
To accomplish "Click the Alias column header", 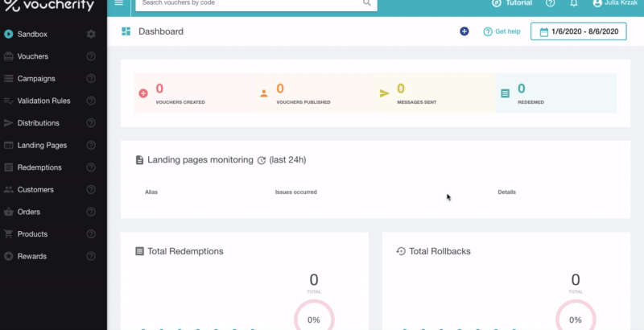I will 151,192.
